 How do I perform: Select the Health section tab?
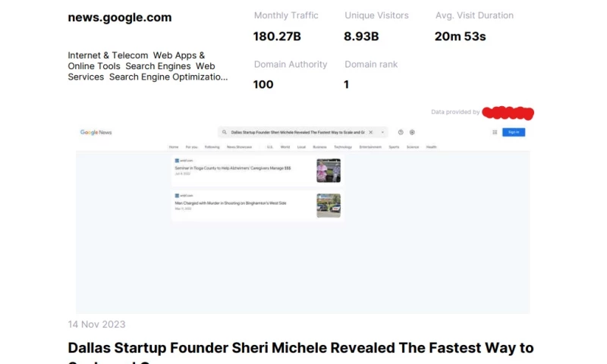tap(431, 147)
